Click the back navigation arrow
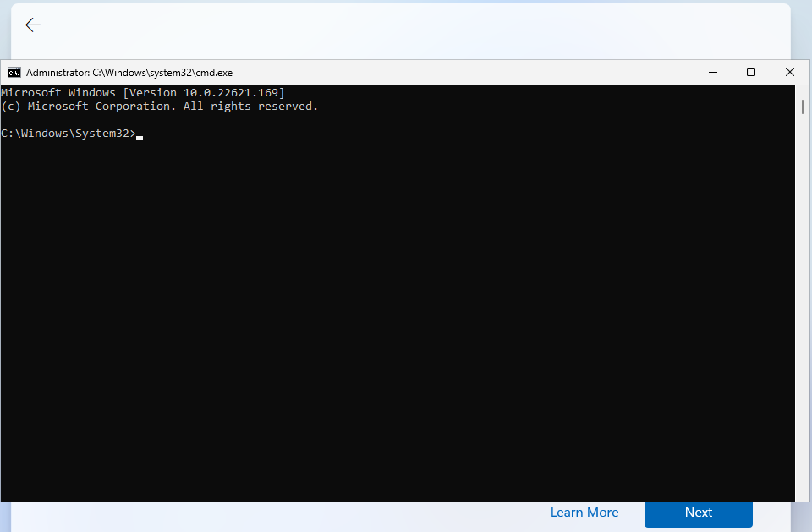Viewport: 812px width, 532px height. pos(32,25)
